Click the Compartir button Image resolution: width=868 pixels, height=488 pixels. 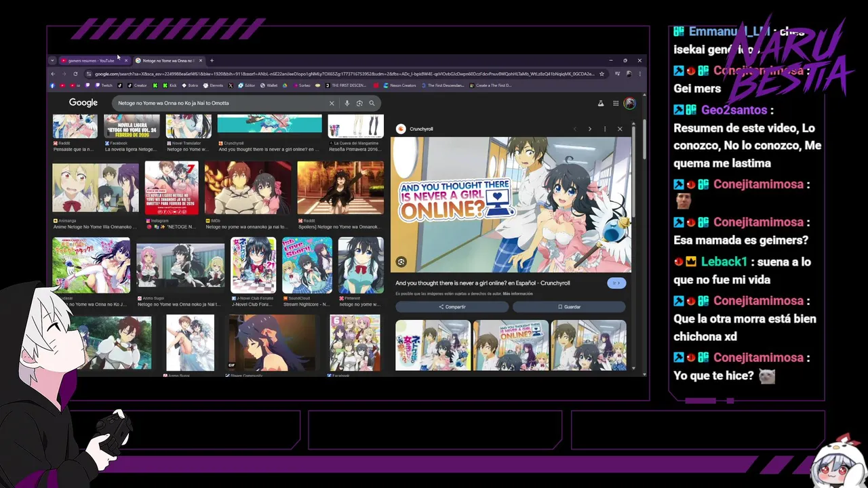point(452,307)
